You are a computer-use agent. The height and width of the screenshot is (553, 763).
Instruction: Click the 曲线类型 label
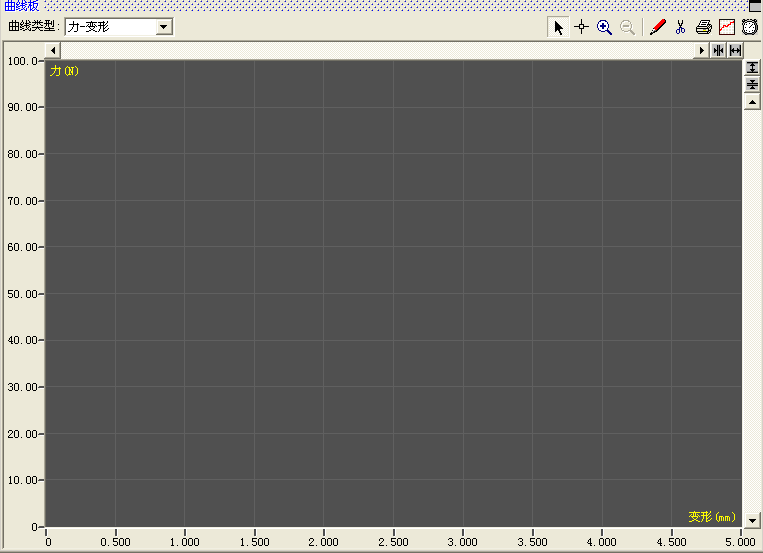34,26
